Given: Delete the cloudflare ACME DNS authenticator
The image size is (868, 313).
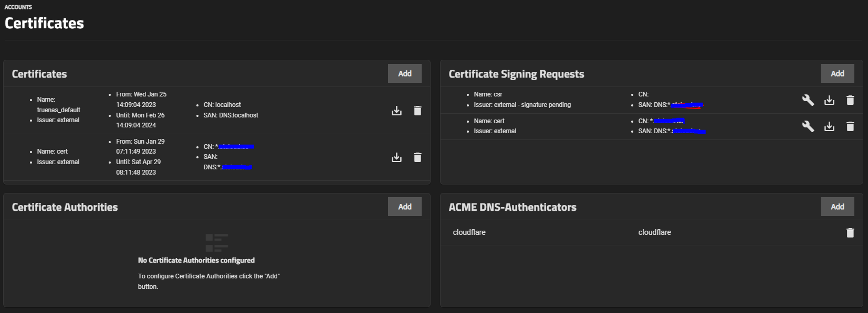Looking at the screenshot, I should pos(850,233).
